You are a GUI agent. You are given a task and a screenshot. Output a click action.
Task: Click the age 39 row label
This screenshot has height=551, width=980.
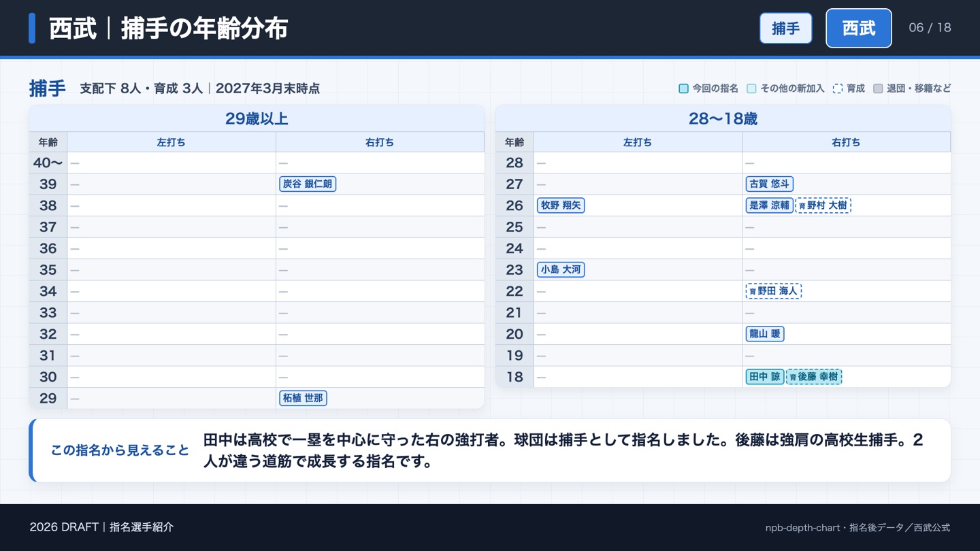pyautogui.click(x=48, y=184)
